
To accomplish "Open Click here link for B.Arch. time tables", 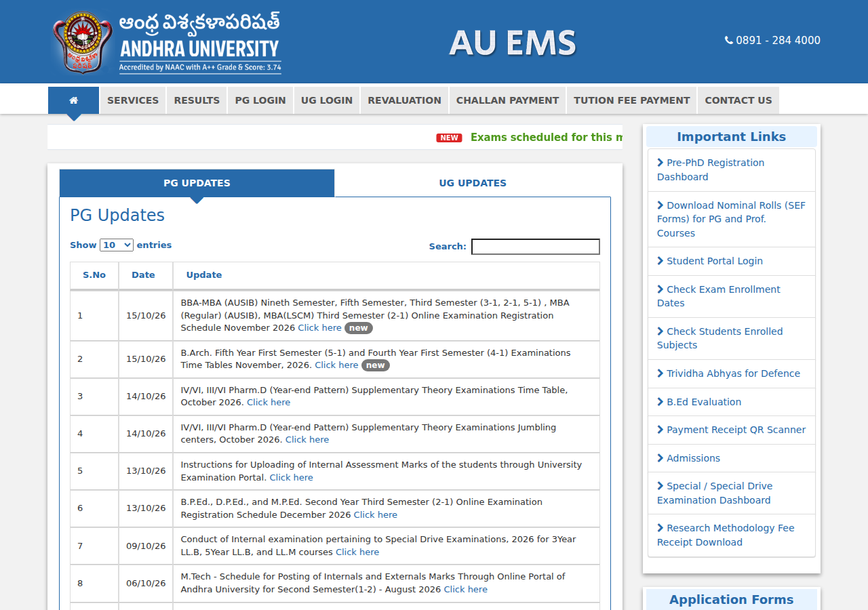I will click(x=336, y=365).
